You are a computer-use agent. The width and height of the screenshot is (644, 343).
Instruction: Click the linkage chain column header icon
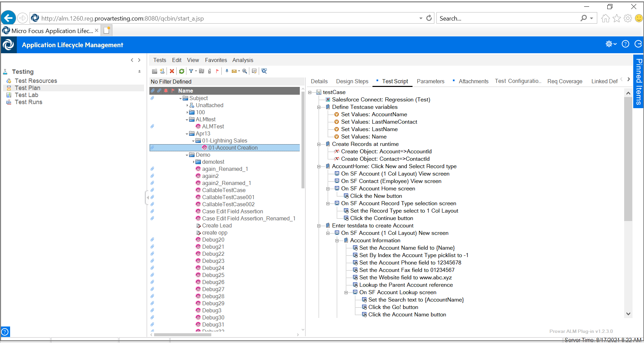(159, 91)
